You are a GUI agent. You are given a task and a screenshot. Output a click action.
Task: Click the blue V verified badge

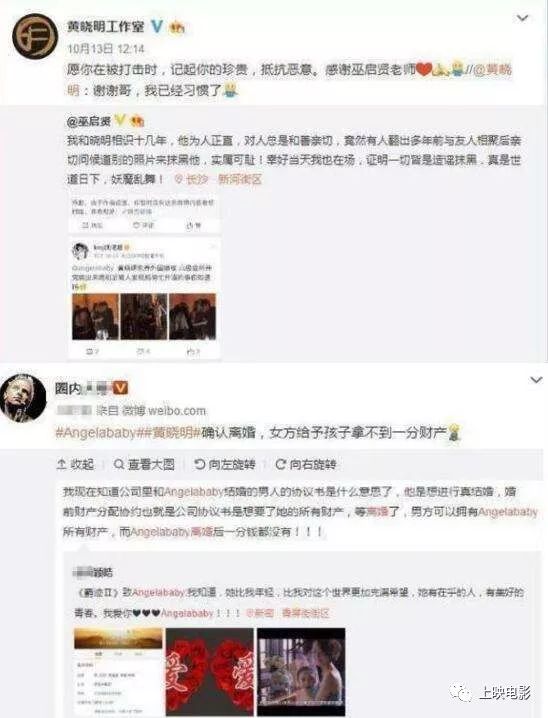157,27
